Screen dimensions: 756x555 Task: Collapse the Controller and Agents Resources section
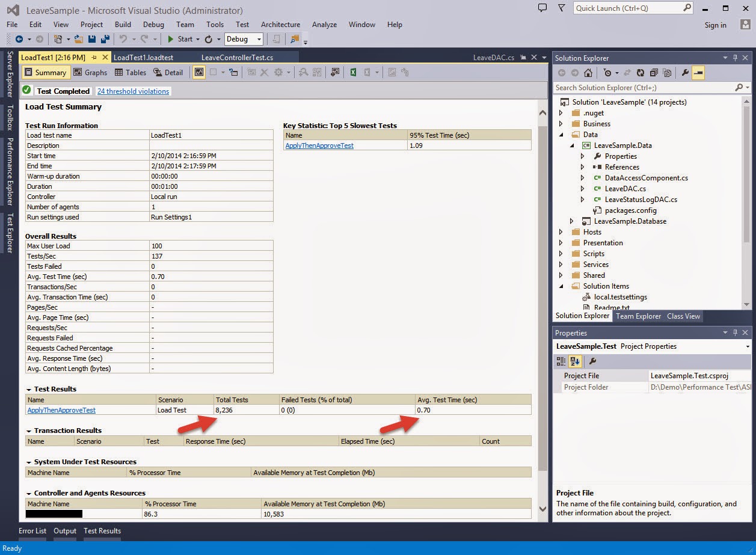pyautogui.click(x=29, y=494)
